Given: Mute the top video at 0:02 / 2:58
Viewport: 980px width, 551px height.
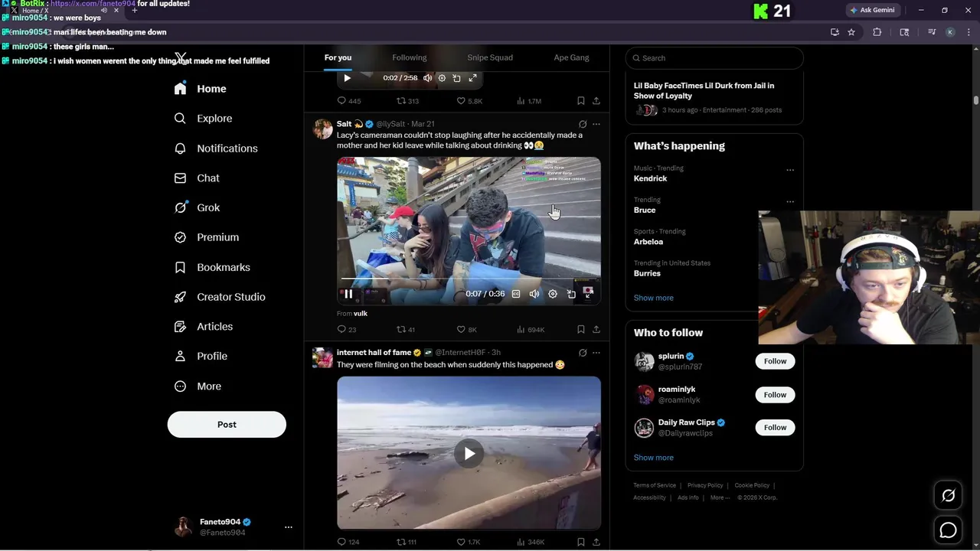Looking at the screenshot, I should coord(428,78).
